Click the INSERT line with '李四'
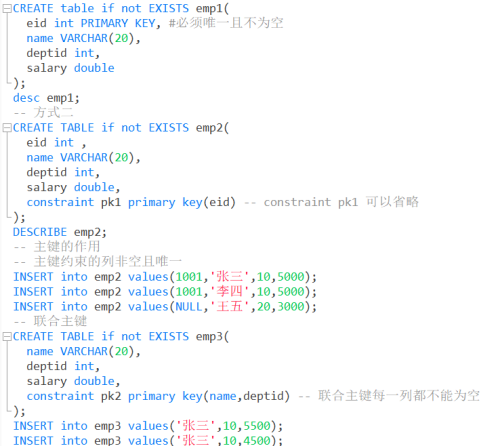This screenshot has width=500, height=446. 165,292
